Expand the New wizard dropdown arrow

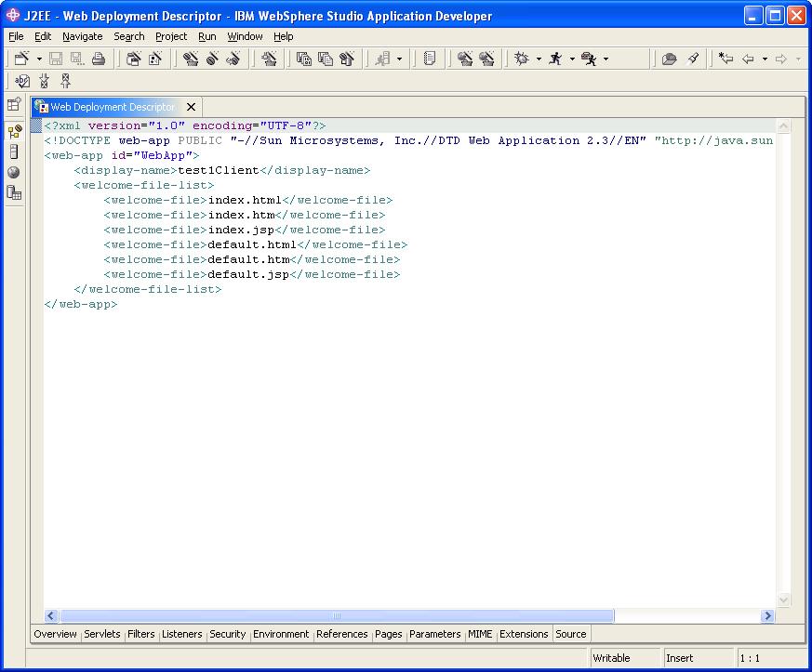(x=39, y=59)
